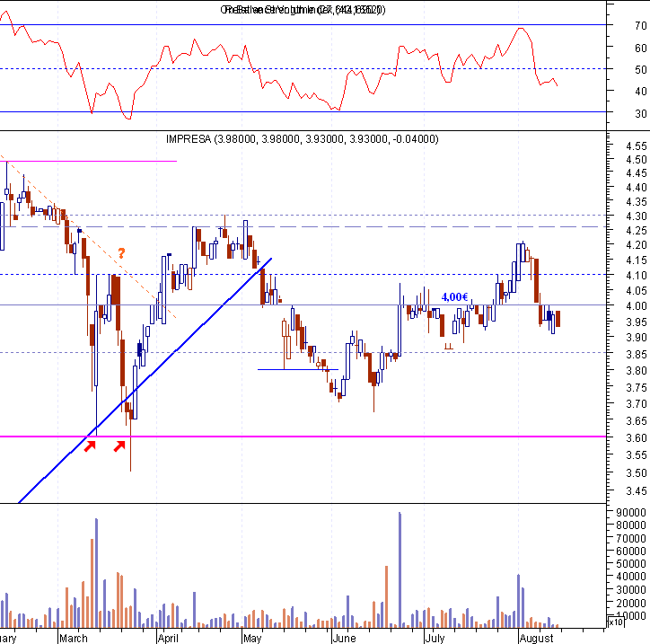
Task: Click the end of the red RSI line
Action: coord(558,85)
